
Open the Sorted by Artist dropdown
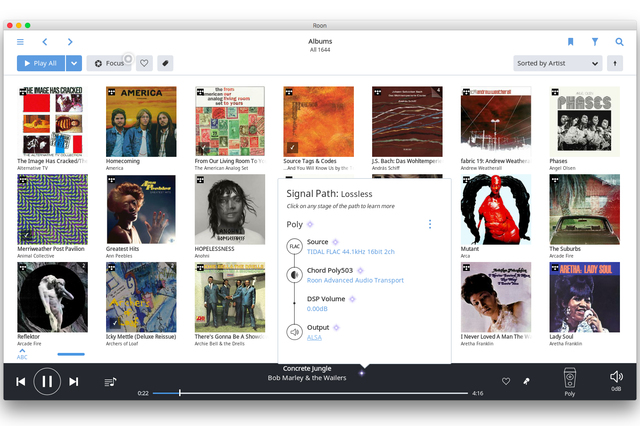click(557, 63)
